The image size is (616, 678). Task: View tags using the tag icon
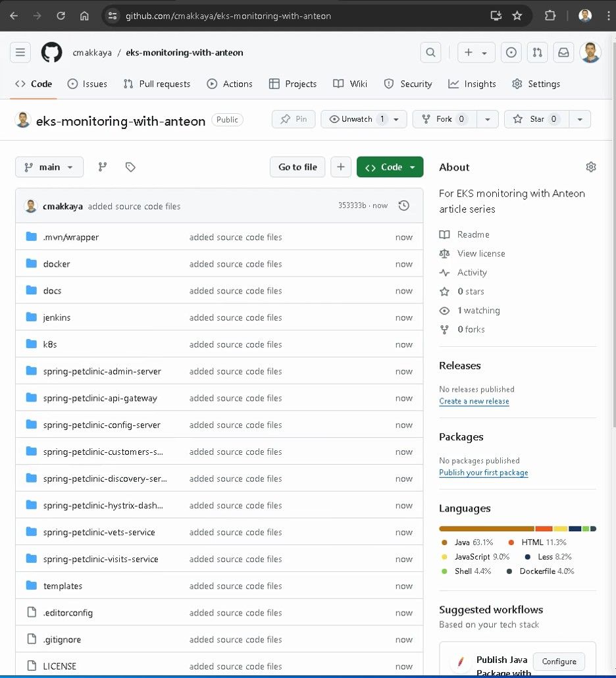tap(130, 167)
